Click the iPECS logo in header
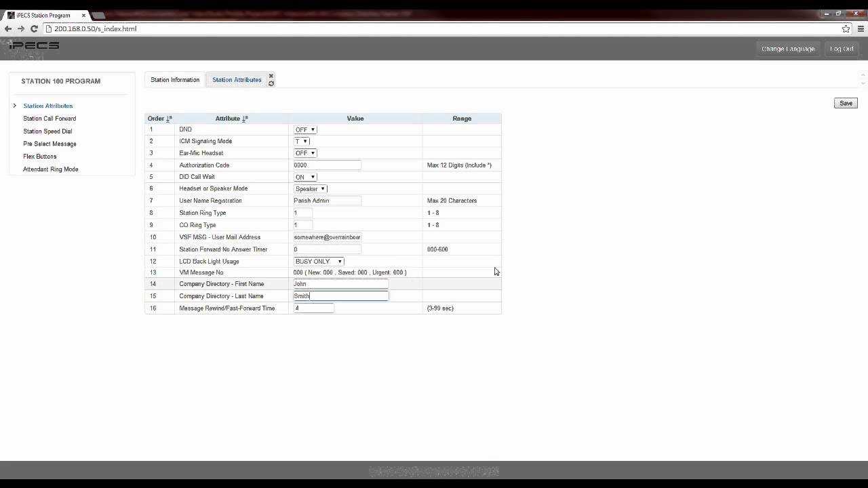This screenshot has width=868, height=488. (x=33, y=46)
